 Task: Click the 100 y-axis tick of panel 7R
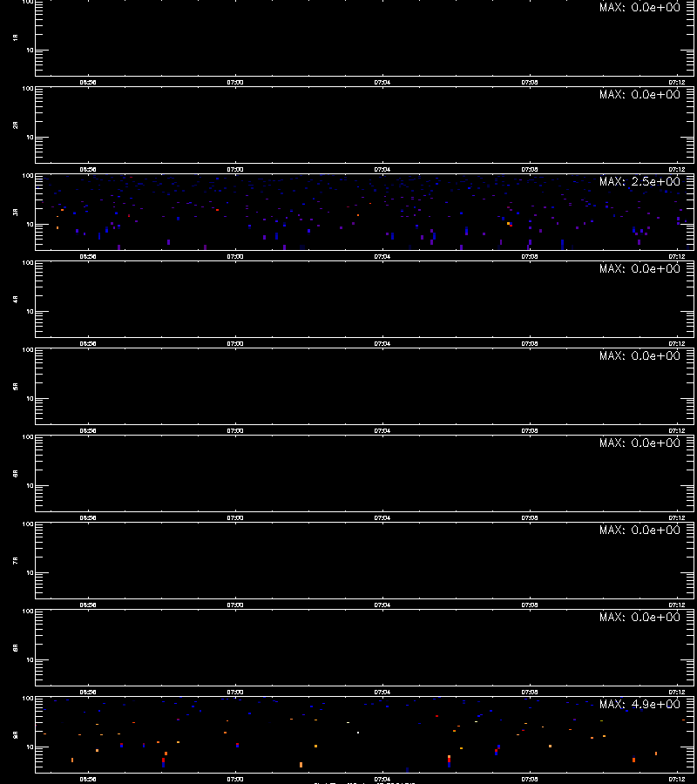click(x=28, y=524)
